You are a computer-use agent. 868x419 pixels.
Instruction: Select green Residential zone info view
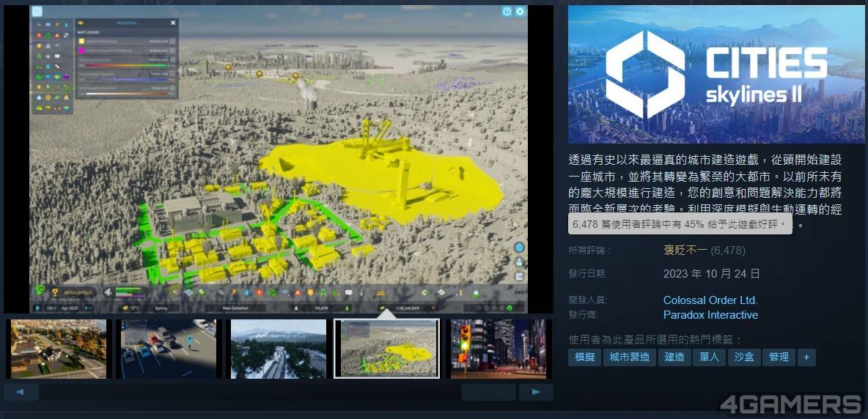pos(40,77)
